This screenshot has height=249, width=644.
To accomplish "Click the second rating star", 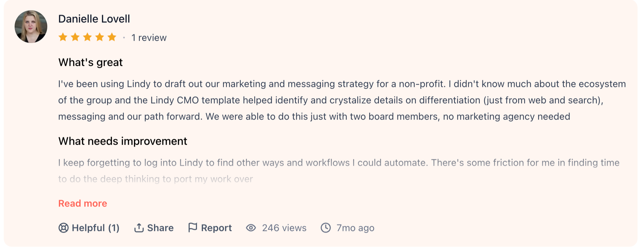I will 75,37.
